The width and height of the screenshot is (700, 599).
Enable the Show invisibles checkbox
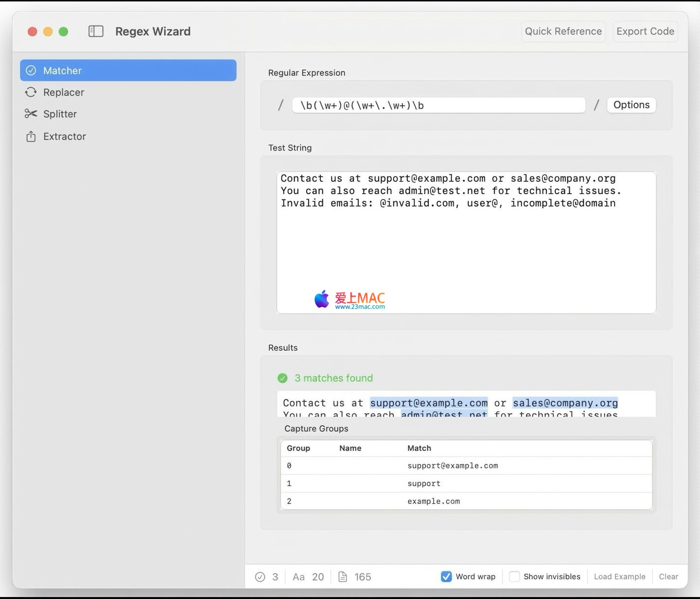click(x=514, y=577)
